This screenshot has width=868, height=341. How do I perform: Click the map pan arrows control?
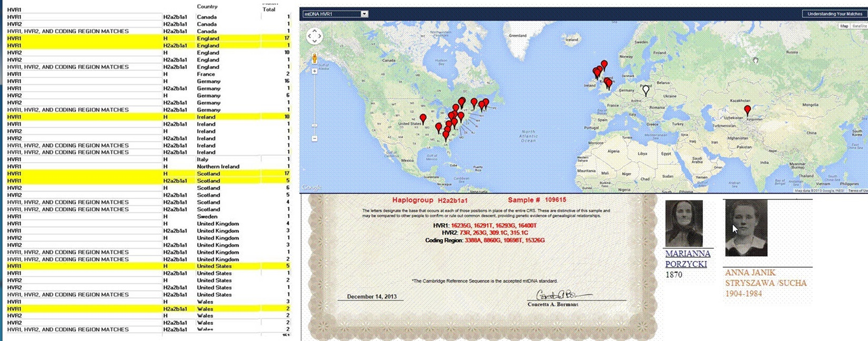[314, 36]
